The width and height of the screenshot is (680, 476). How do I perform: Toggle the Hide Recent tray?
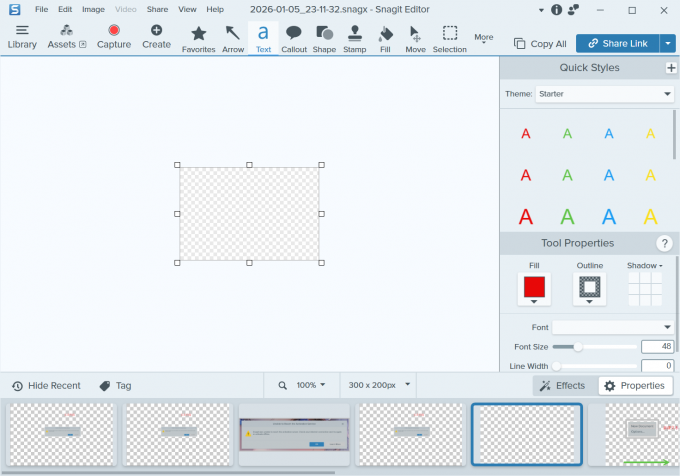[x=46, y=385]
